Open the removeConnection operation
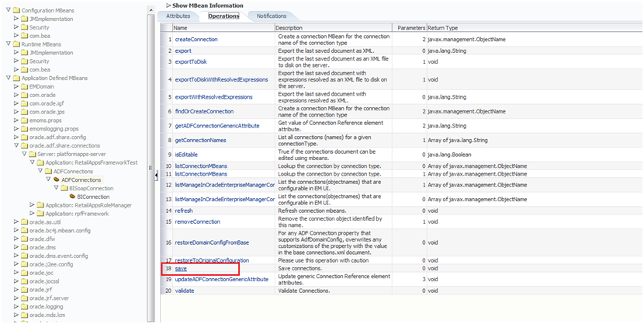Viewport: 644px width, 324px height. point(198,221)
